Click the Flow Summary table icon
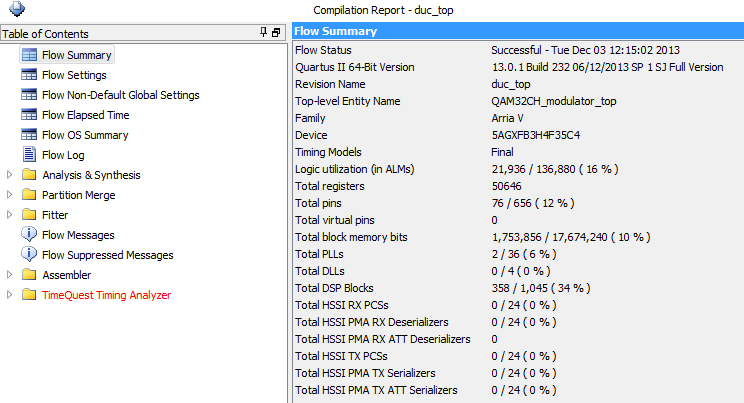744x403 pixels. (x=29, y=55)
